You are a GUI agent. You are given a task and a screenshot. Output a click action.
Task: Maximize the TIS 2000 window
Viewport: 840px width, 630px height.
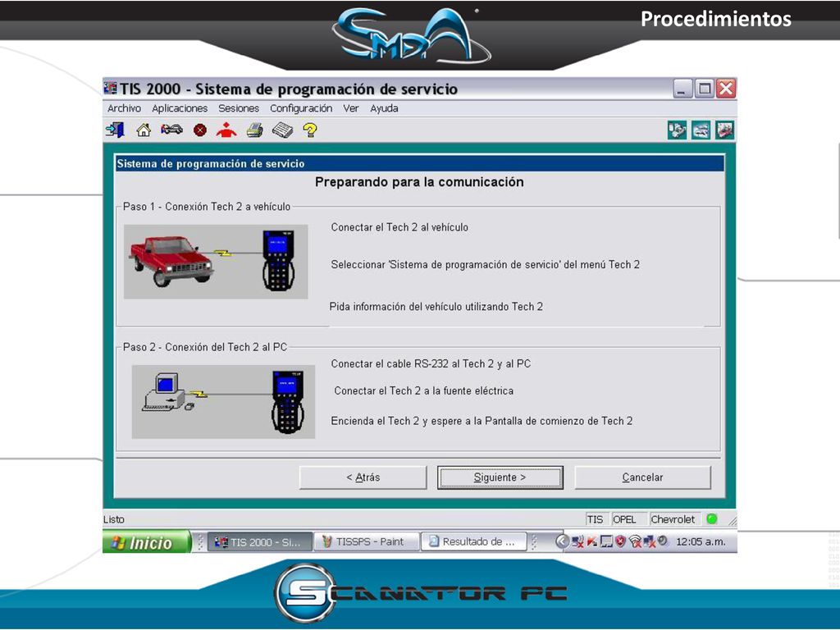coord(705,89)
